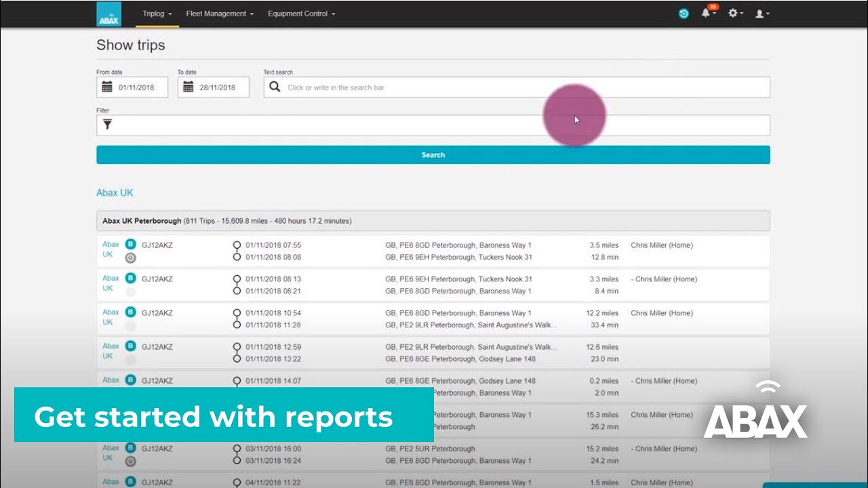Focus the Text search bar
The height and width of the screenshot is (488, 868).
coord(517,87)
